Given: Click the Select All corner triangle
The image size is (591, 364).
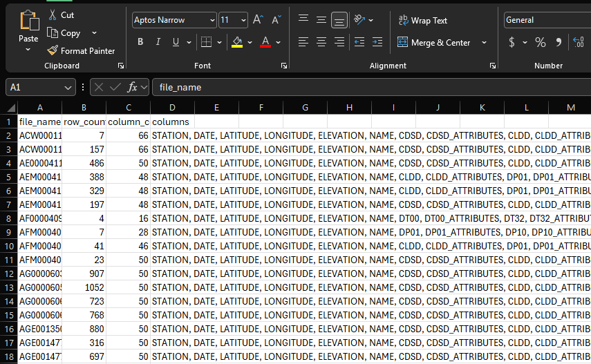Looking at the screenshot, I should (x=11, y=108).
